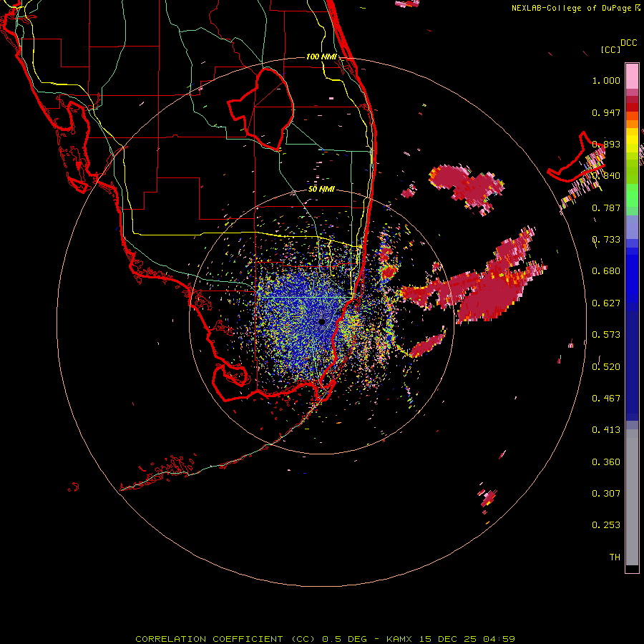Click the 0.467 legend value

tap(606, 399)
